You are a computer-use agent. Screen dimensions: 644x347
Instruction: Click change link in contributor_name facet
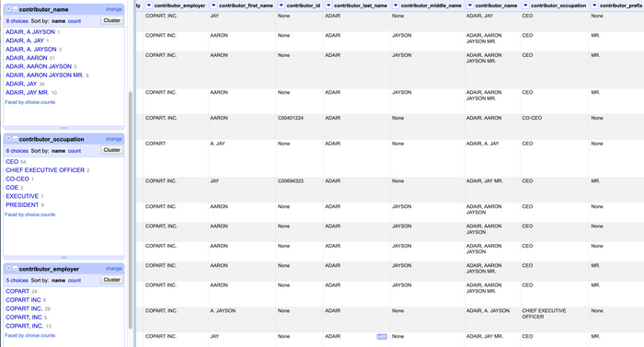pyautogui.click(x=114, y=9)
